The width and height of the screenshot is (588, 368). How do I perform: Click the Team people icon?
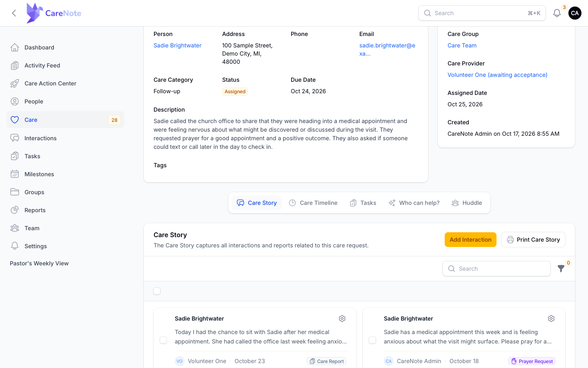(x=15, y=228)
